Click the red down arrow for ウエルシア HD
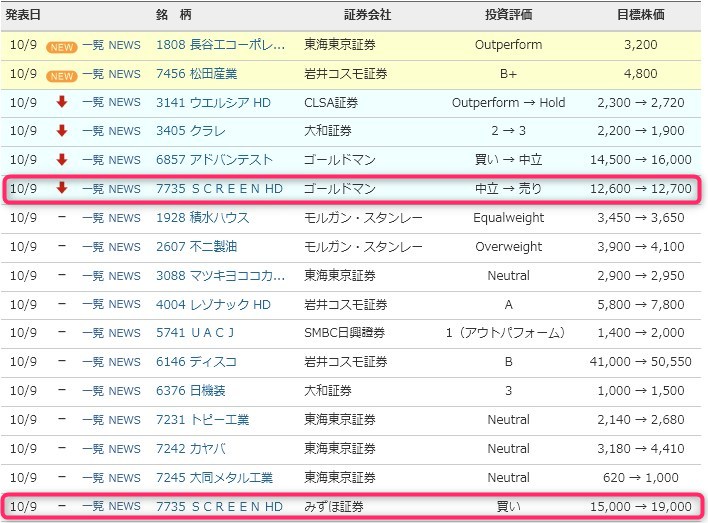 point(62,102)
